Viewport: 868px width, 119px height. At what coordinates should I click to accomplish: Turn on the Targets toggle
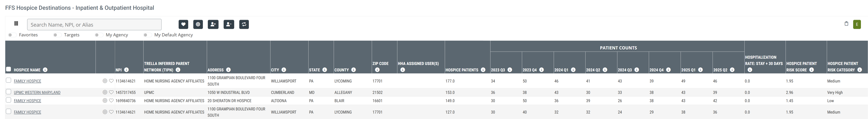(57, 35)
